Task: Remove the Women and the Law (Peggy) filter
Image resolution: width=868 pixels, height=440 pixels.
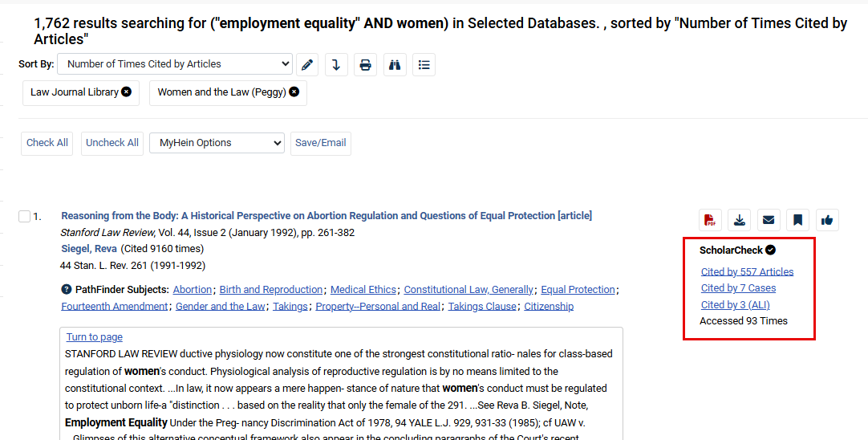Action: click(294, 92)
